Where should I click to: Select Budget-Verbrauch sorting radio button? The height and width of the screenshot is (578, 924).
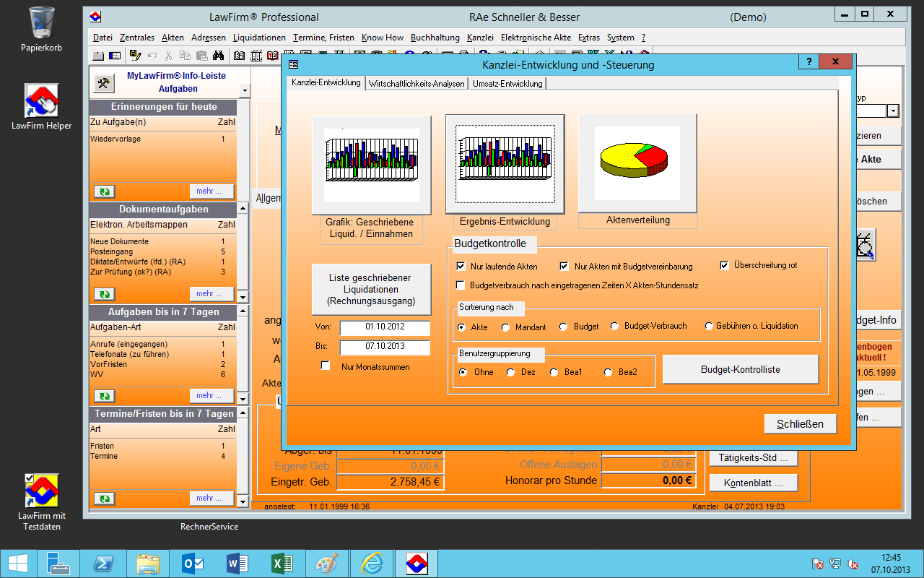click(x=615, y=326)
